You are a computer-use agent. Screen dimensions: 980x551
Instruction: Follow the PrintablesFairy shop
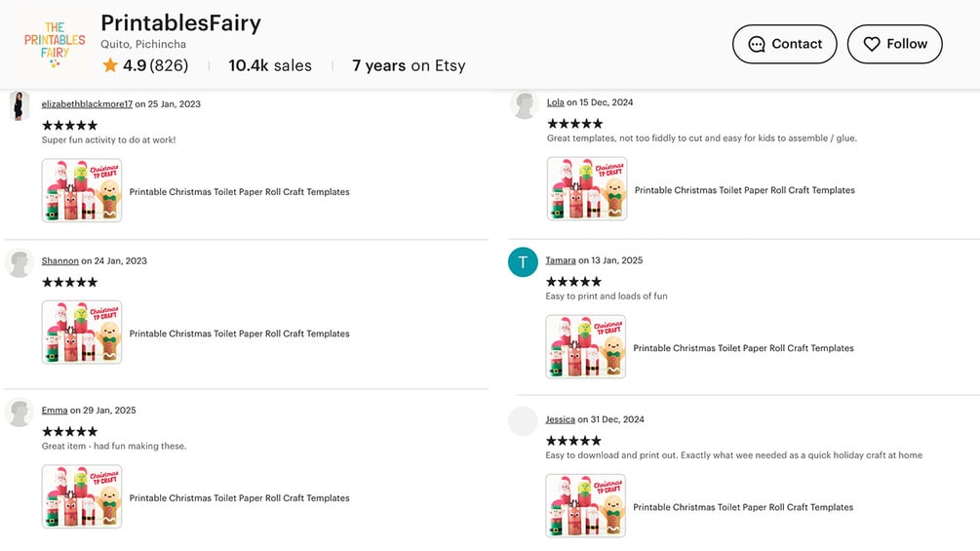click(x=894, y=44)
